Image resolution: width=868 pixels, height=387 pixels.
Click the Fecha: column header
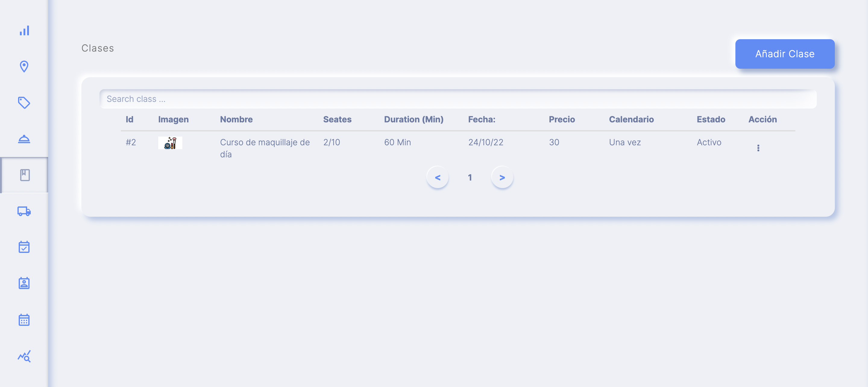(482, 119)
